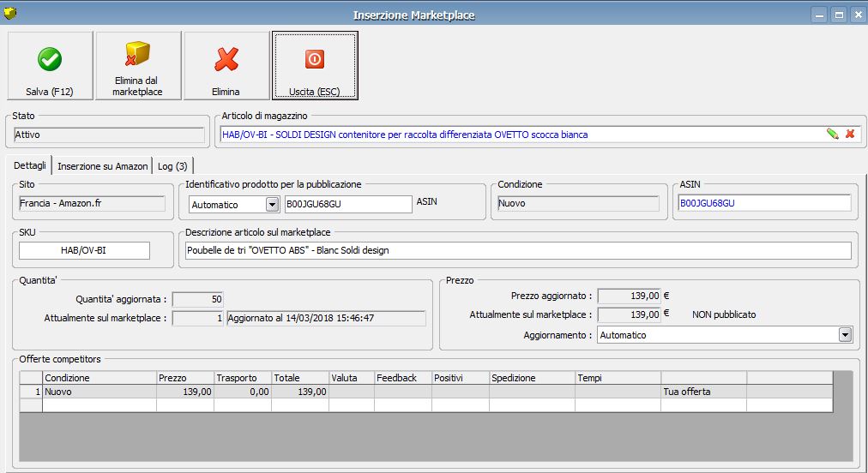The width and height of the screenshot is (868, 473).
Task: Click the Prezzo cell 139,00 in table
Action: tap(185, 392)
